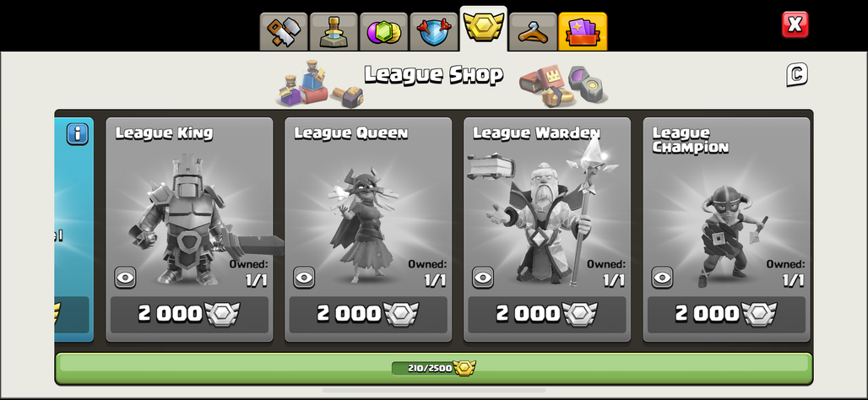
Task: Click the blue info icon
Action: [x=78, y=134]
